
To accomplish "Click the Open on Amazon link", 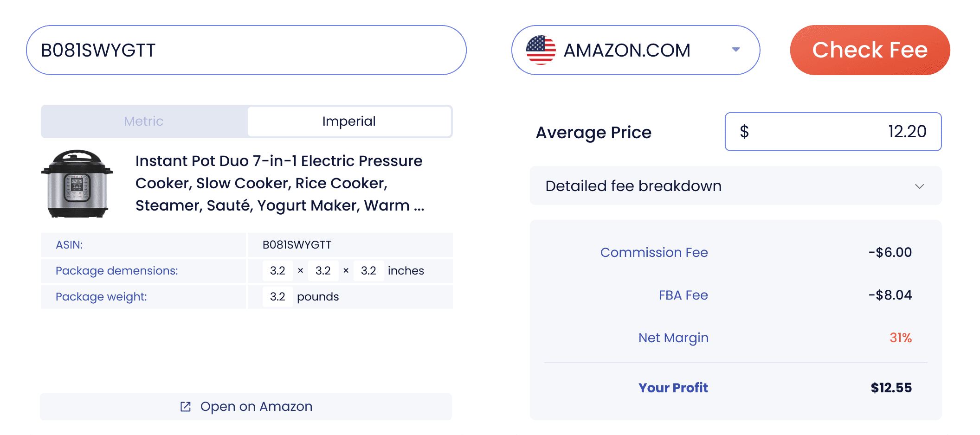I will (x=256, y=406).
